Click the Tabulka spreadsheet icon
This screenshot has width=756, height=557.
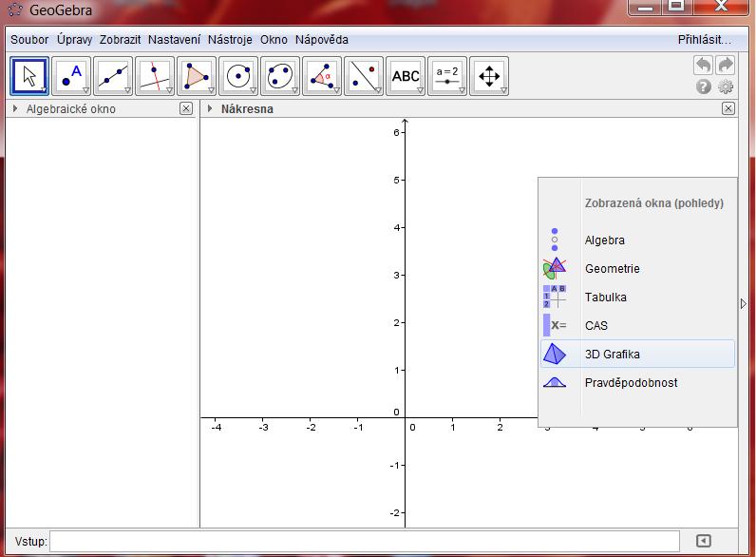pos(555,297)
